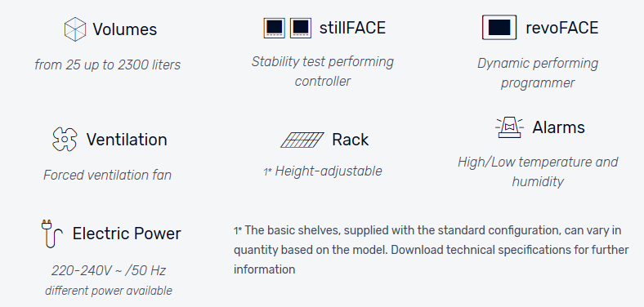Click the Ventilation heading
The image size is (644, 307).
[x=127, y=140]
